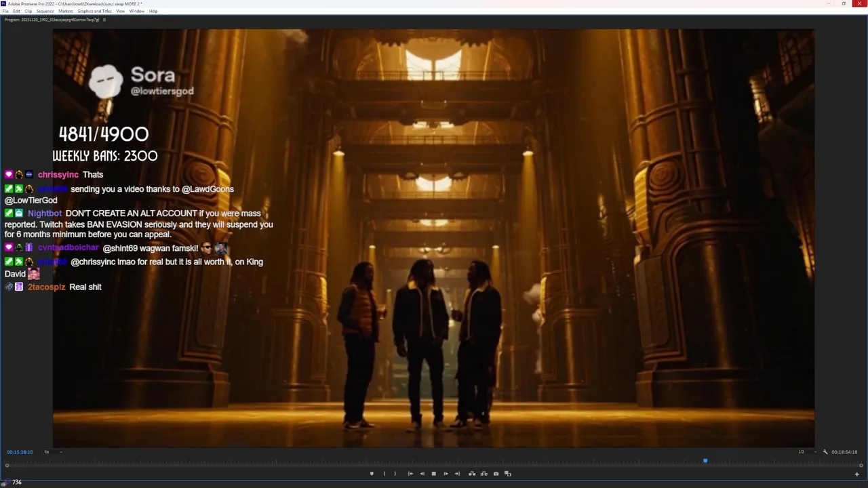Viewport: 868px width, 488px height.
Task: Export a frame using the camera icon
Action: (x=496, y=474)
